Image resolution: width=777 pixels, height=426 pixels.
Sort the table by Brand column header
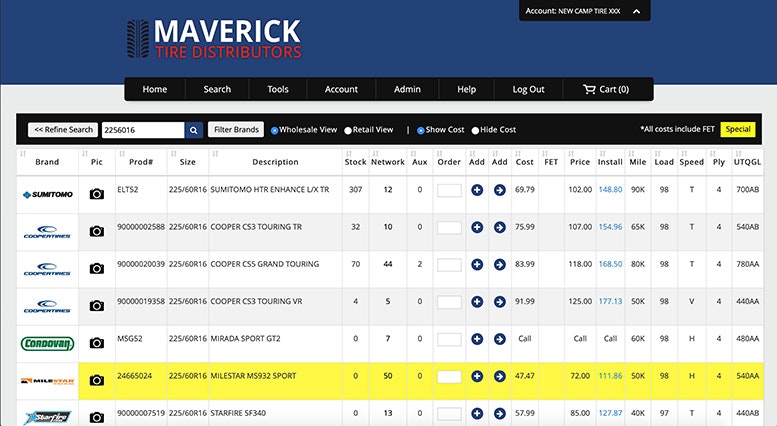click(47, 162)
